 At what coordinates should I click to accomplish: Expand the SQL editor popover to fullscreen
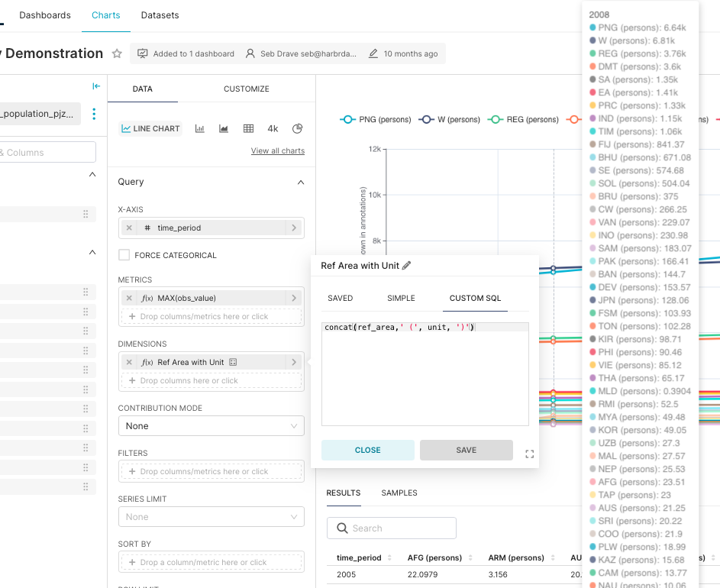click(530, 454)
